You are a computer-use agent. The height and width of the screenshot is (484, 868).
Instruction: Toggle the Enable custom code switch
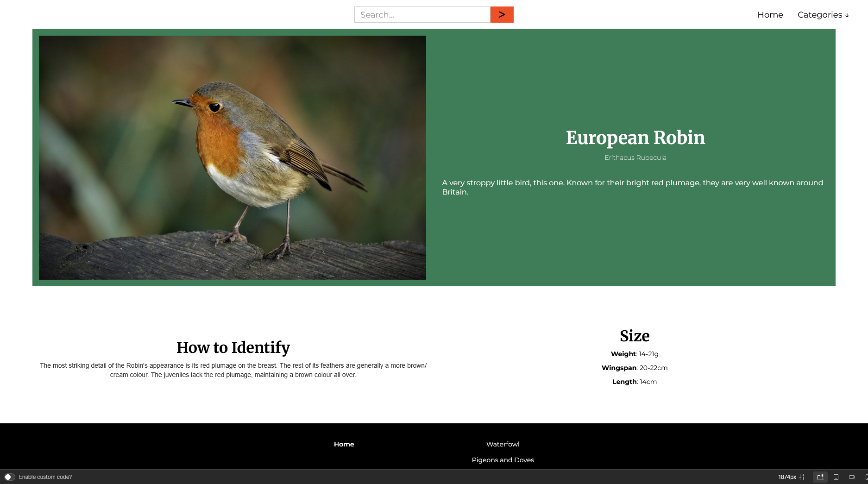tap(9, 477)
